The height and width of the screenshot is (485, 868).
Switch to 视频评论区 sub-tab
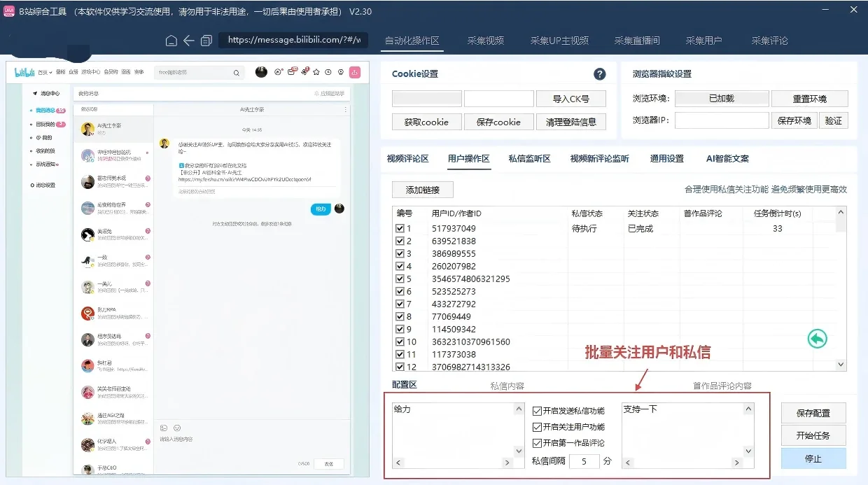click(x=407, y=159)
